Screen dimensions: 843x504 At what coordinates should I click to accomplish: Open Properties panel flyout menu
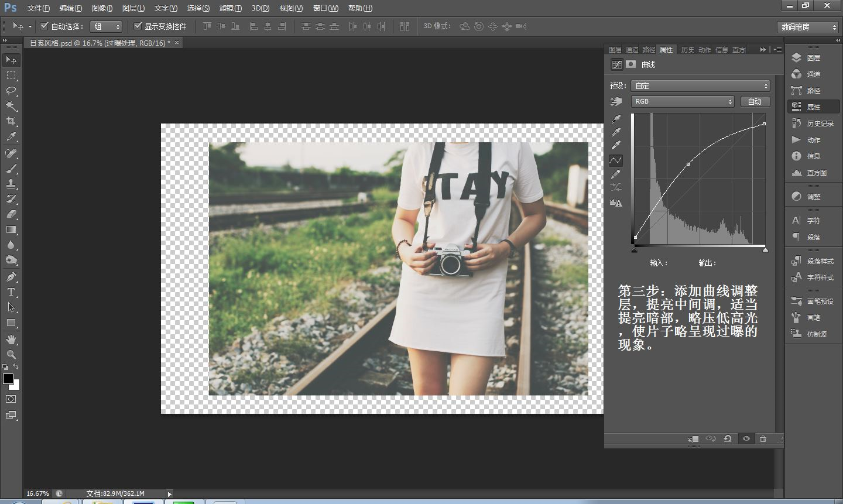coord(777,50)
